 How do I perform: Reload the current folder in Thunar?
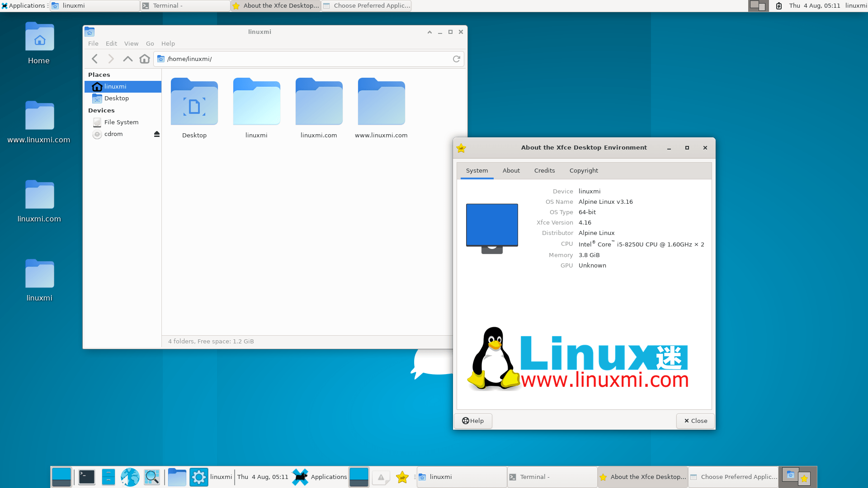[457, 59]
